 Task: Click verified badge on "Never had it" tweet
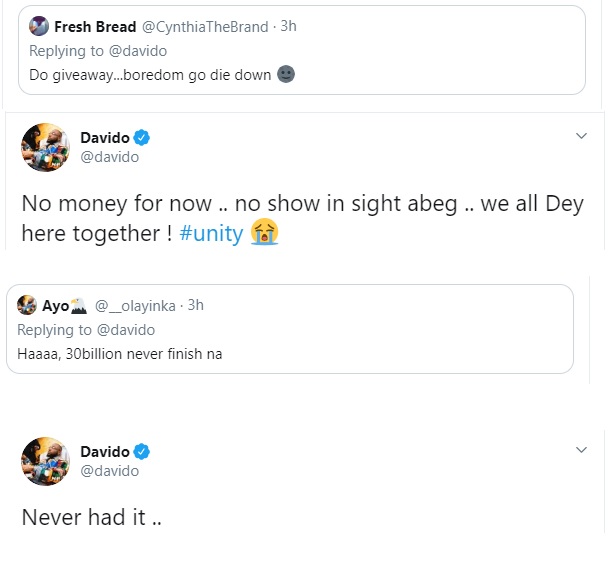pos(142,450)
